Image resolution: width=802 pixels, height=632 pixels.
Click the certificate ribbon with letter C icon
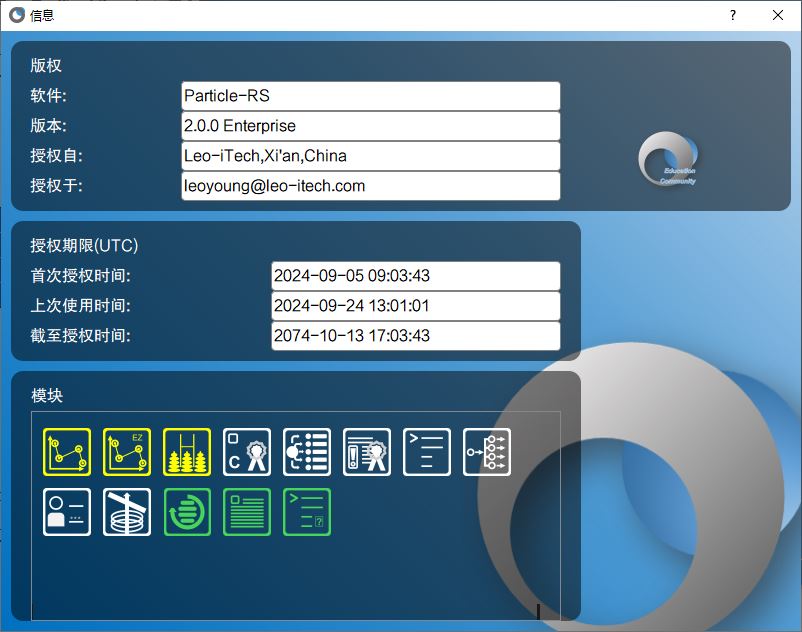point(247,452)
